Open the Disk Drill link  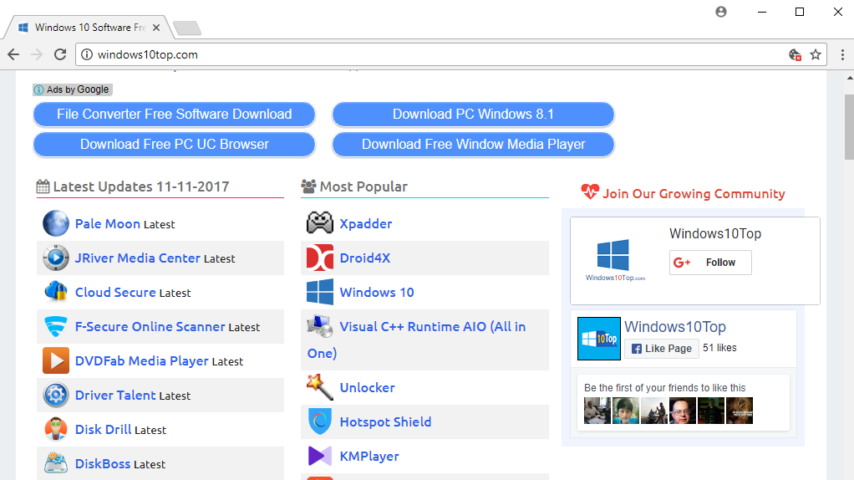point(103,429)
